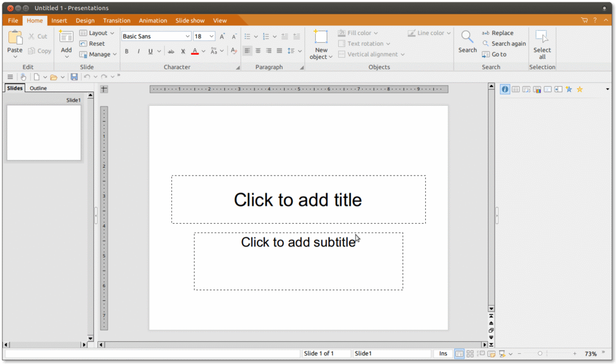
Task: Click the Reset slide icon
Action: [x=92, y=43]
